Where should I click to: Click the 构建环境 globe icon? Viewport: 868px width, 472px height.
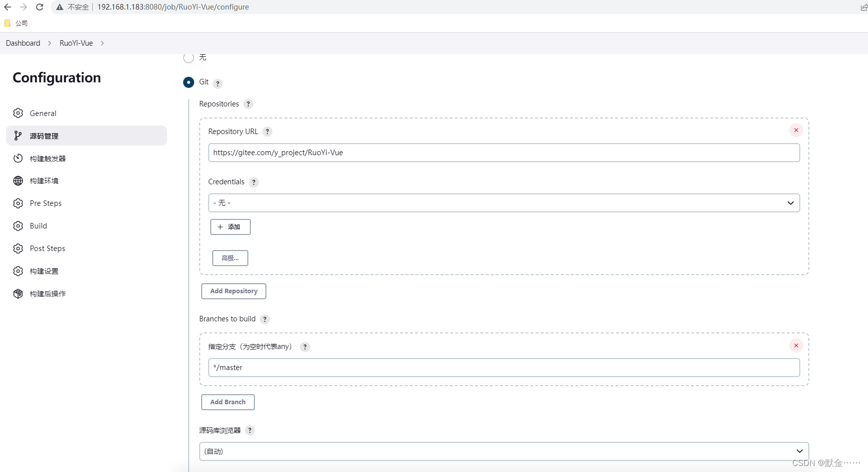click(x=18, y=181)
